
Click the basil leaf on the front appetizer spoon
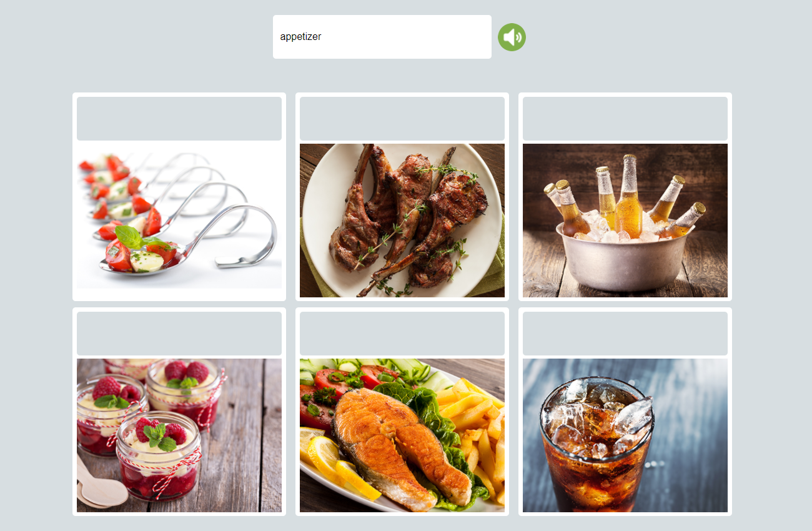point(129,237)
